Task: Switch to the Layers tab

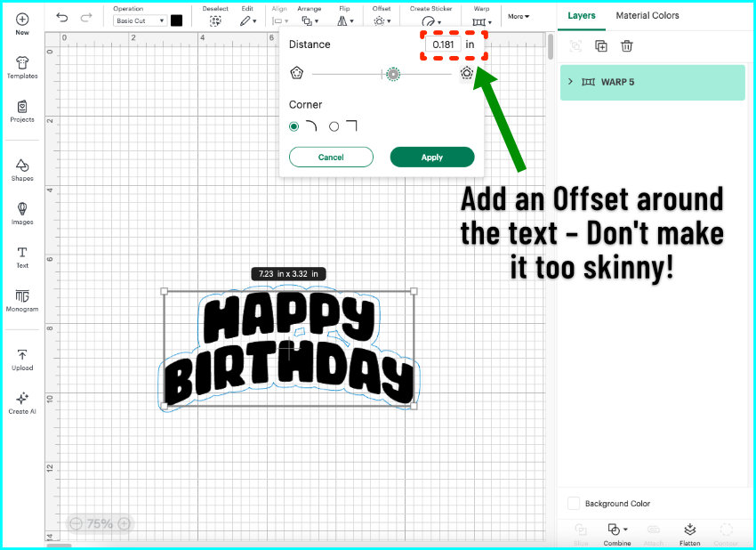Action: (581, 15)
